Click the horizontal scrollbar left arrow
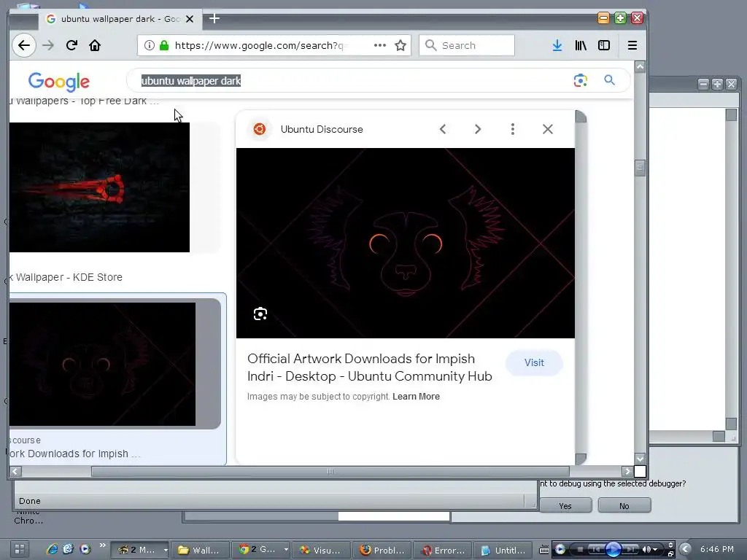Image resolution: width=747 pixels, height=560 pixels. (x=15, y=472)
